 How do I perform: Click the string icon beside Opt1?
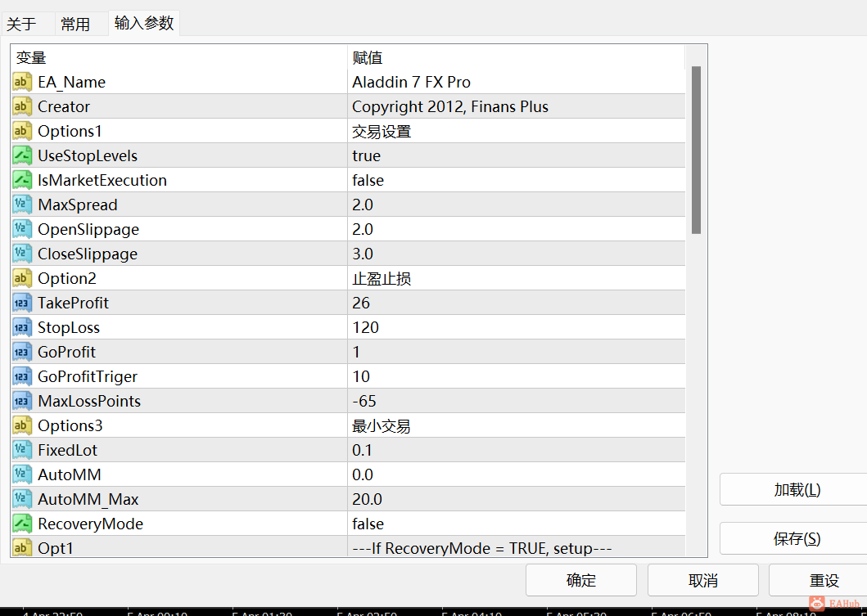[x=22, y=547]
